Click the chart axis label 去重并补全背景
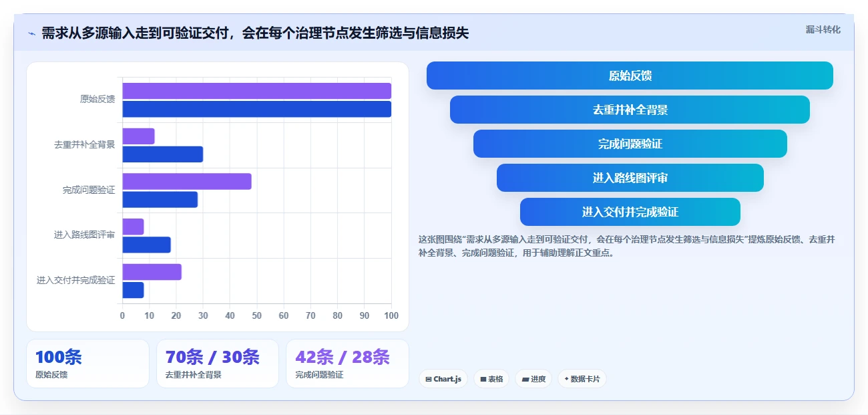 [85, 144]
